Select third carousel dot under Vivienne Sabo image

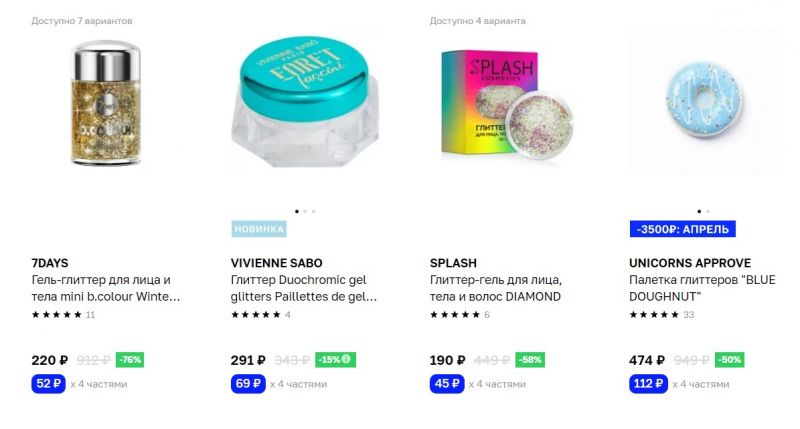(x=314, y=211)
